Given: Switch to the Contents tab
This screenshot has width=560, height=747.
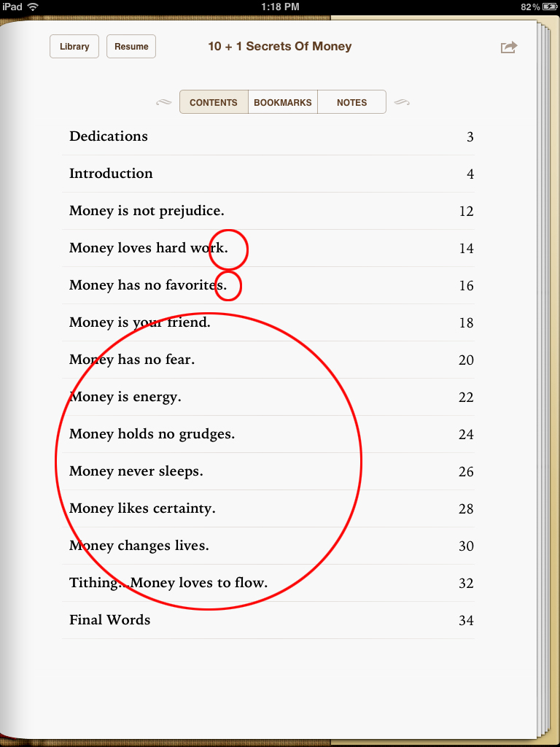Looking at the screenshot, I should tap(214, 102).
